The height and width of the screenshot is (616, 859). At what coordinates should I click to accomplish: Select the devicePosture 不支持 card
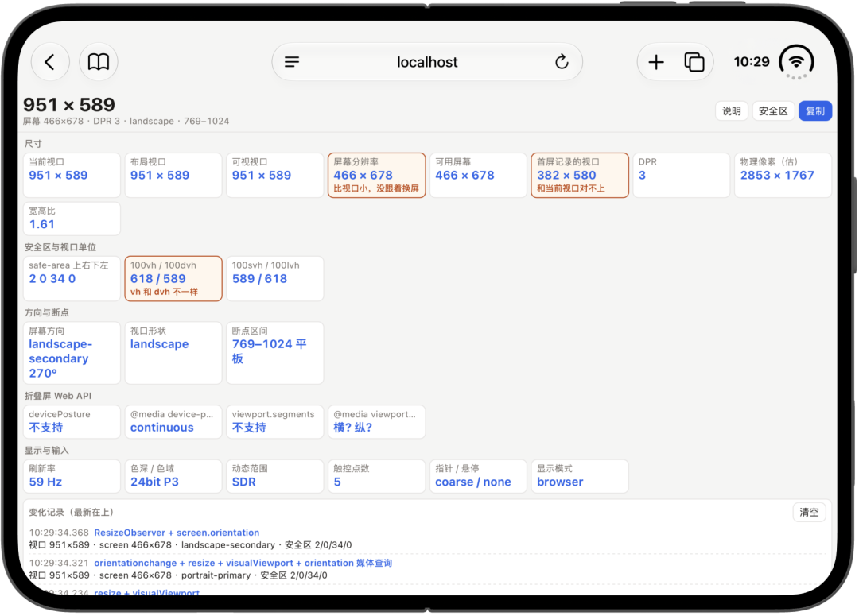click(x=72, y=421)
